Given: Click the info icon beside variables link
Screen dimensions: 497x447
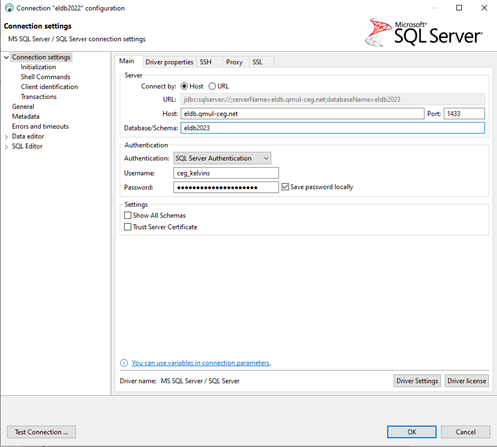Looking at the screenshot, I should (124, 363).
